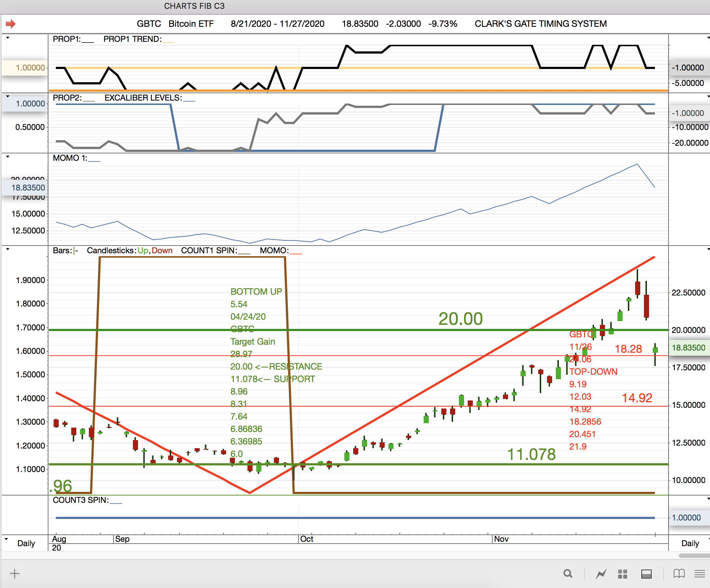
Task: Select the line chart view icon
Action: (x=601, y=574)
